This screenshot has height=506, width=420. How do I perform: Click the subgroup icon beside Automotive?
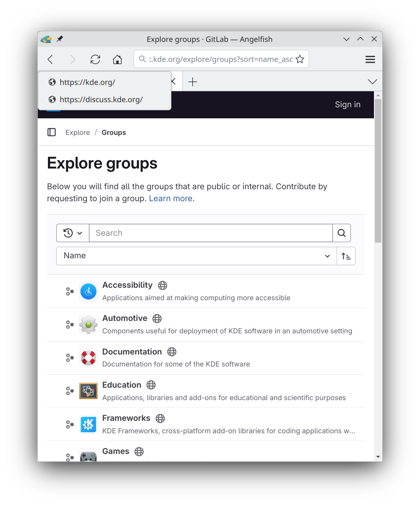tap(70, 325)
